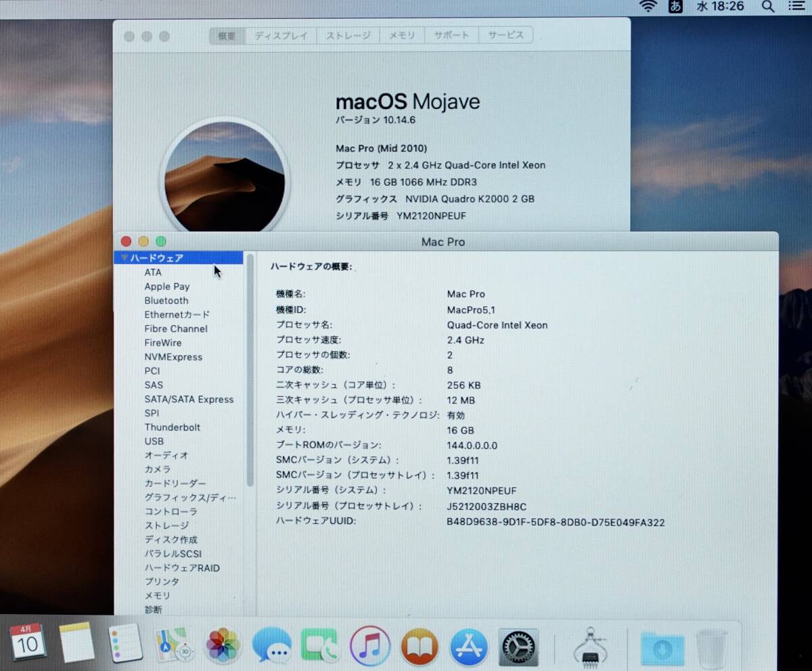Select Fibre Channel in the sidebar
The width and height of the screenshot is (812, 671).
176,328
